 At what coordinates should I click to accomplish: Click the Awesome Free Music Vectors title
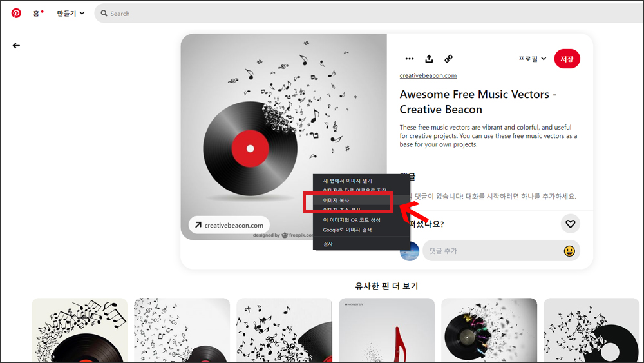(478, 102)
